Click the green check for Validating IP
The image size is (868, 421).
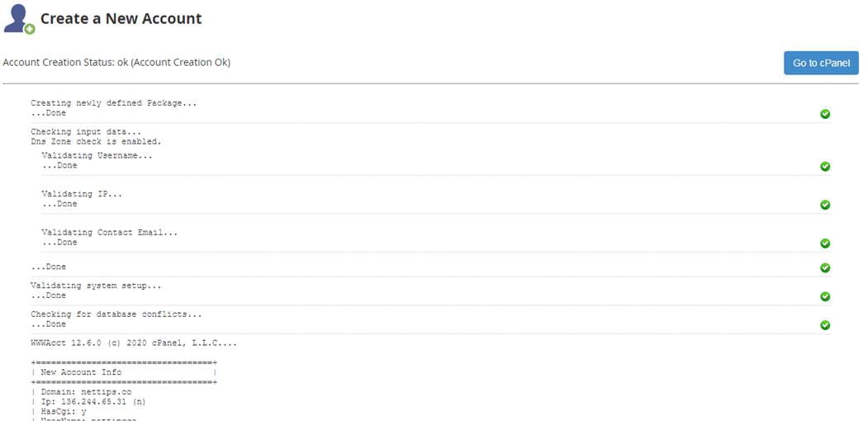824,205
